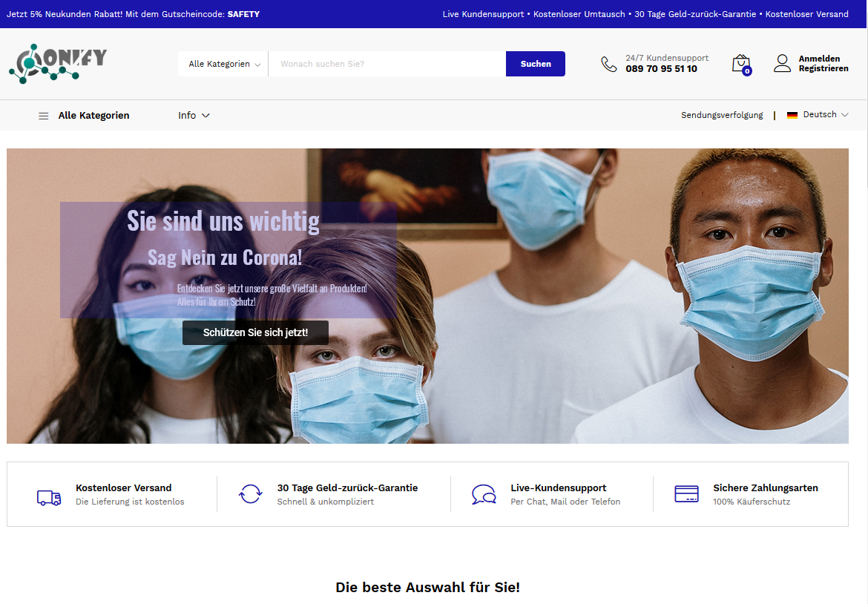This screenshot has height=604, width=868.
Task: Click the Registrieren link
Action: (x=823, y=69)
